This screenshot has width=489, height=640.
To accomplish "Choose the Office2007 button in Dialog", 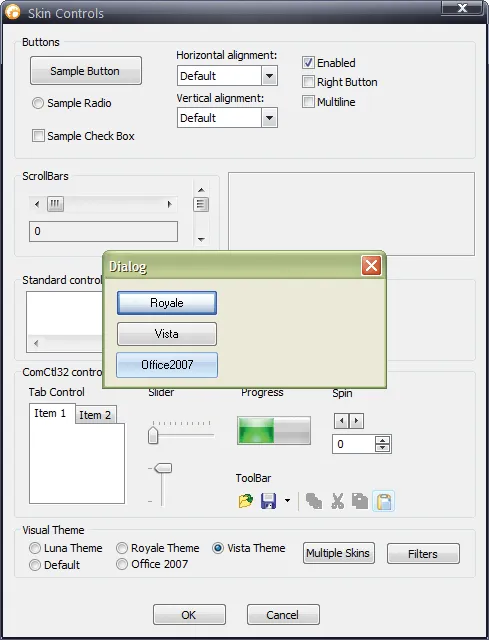I will 167,365.
